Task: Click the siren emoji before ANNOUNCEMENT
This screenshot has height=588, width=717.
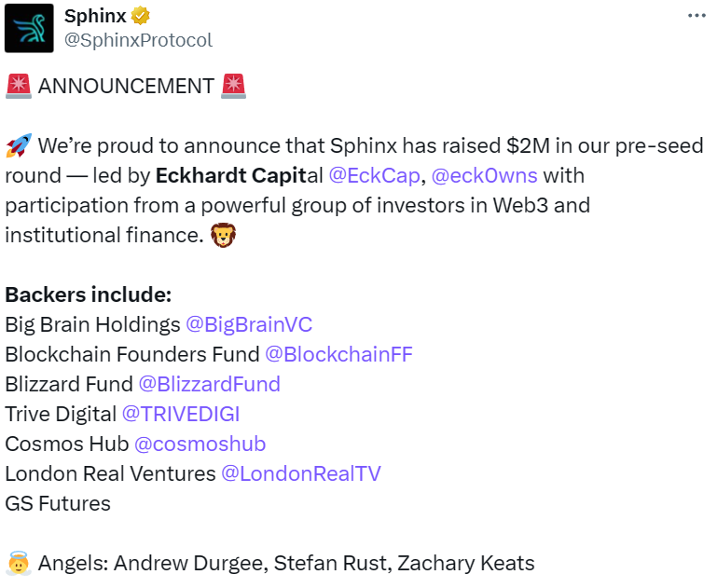Action: click(18, 87)
